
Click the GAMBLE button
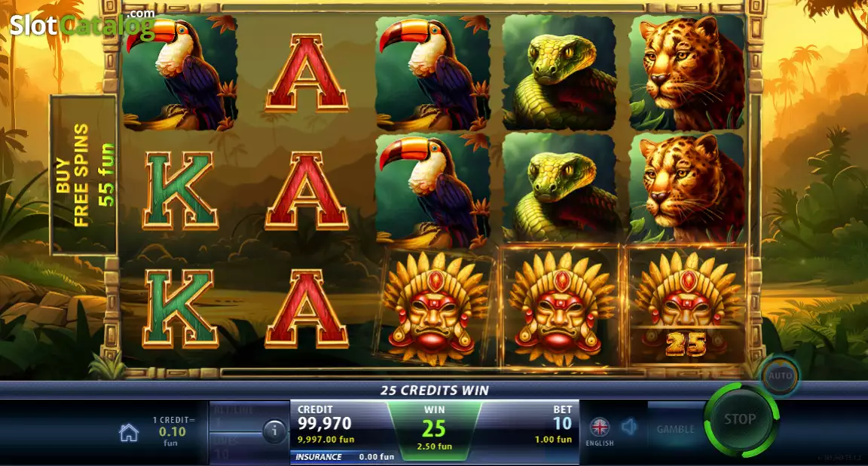pos(675,429)
